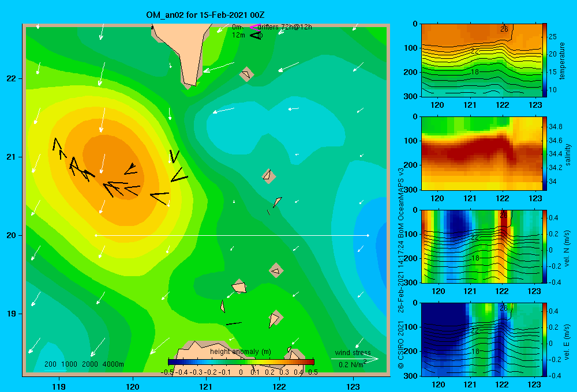577x392 pixels.
Task: Click the '4000m' bathymetry legend label
Action: point(113,364)
